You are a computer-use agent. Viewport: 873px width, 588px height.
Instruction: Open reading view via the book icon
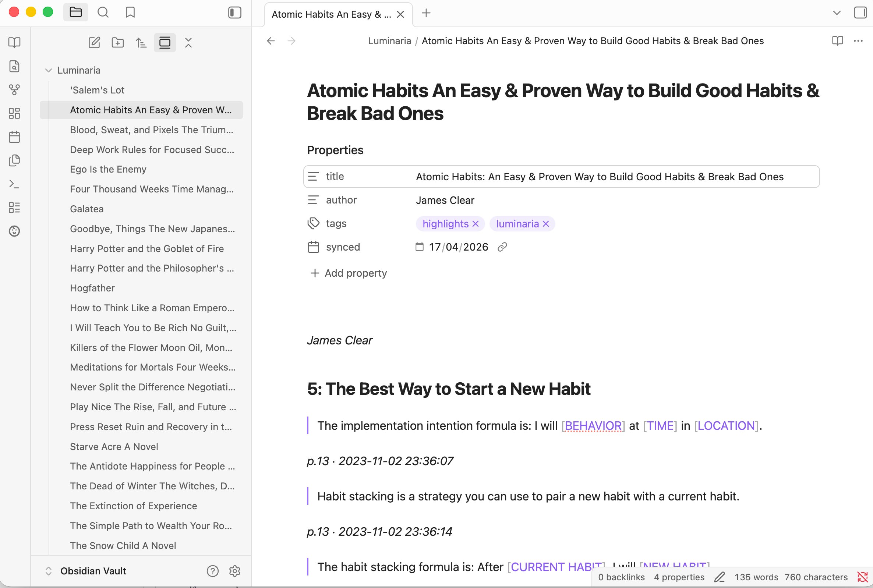coord(837,40)
